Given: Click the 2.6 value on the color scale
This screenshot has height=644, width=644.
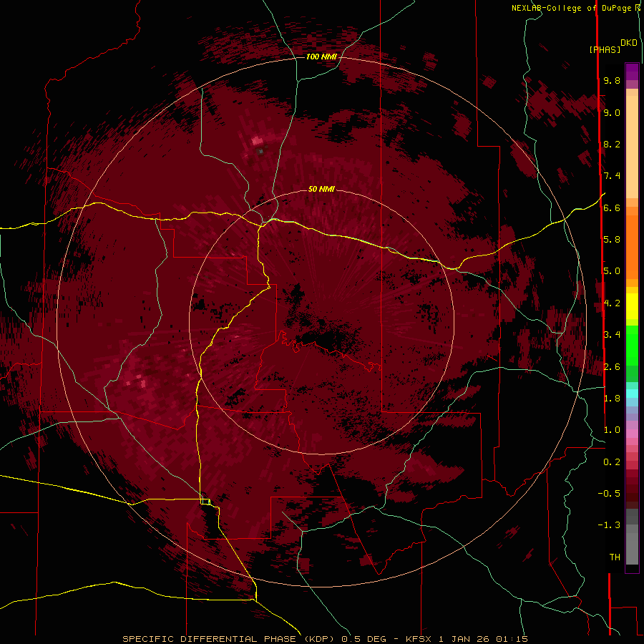Looking at the screenshot, I should [x=612, y=367].
